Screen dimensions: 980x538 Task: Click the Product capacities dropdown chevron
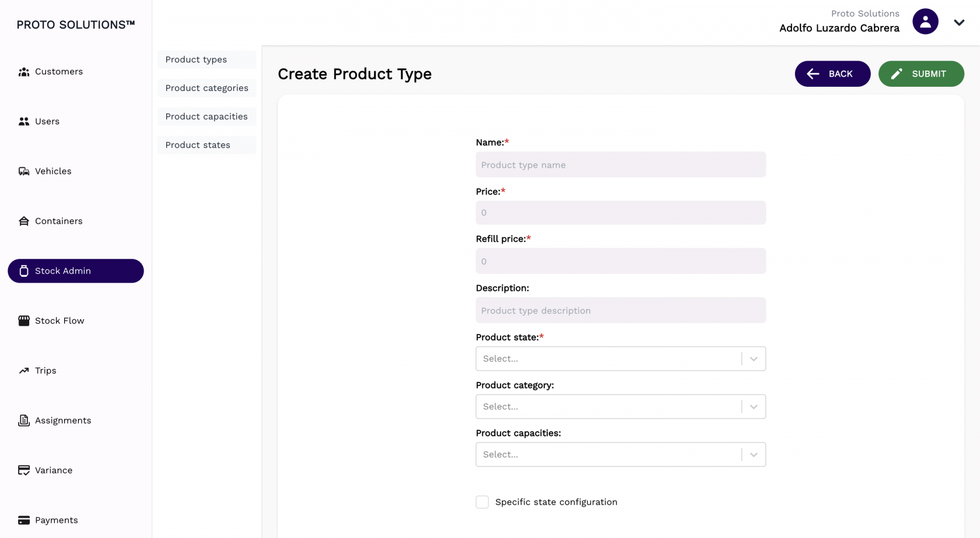[754, 454]
